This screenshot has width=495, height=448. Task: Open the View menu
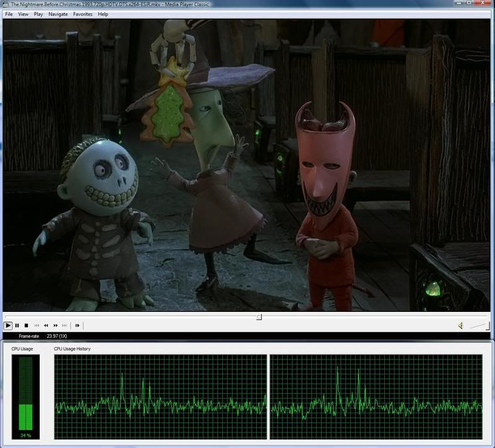point(23,14)
